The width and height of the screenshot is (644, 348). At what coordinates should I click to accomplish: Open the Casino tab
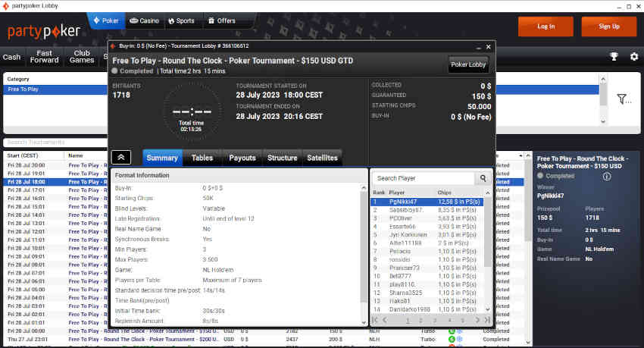point(144,20)
